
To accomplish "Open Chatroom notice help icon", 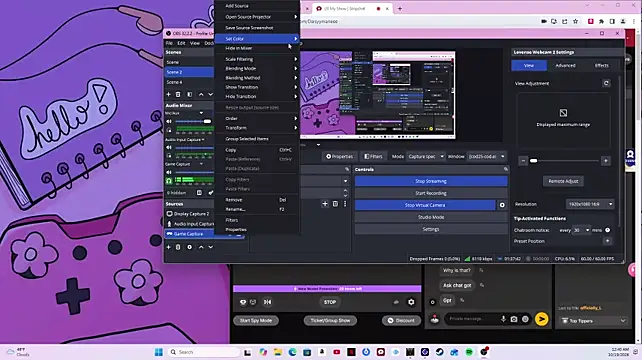I will (x=608, y=230).
